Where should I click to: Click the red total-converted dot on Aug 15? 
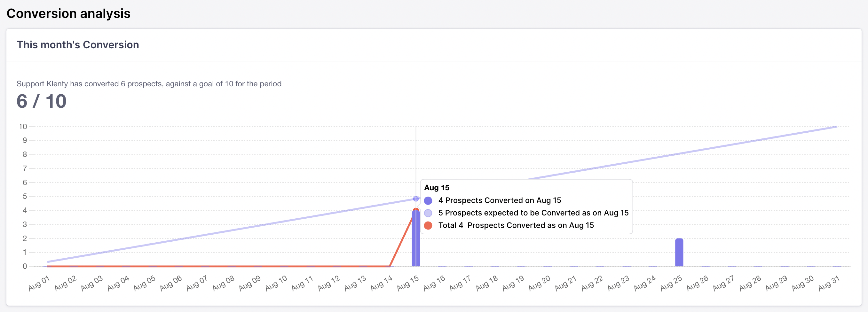point(416,210)
